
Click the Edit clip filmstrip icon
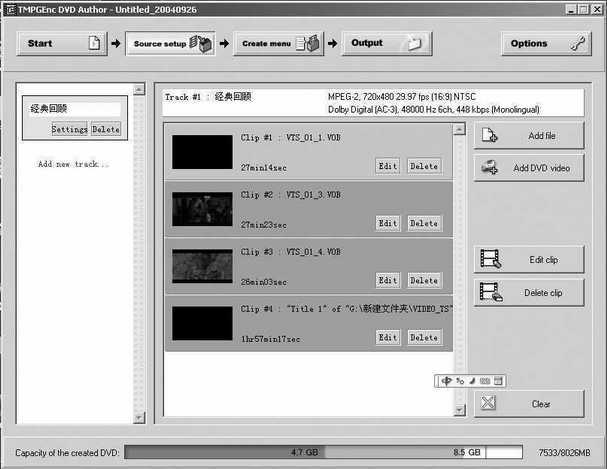point(490,260)
